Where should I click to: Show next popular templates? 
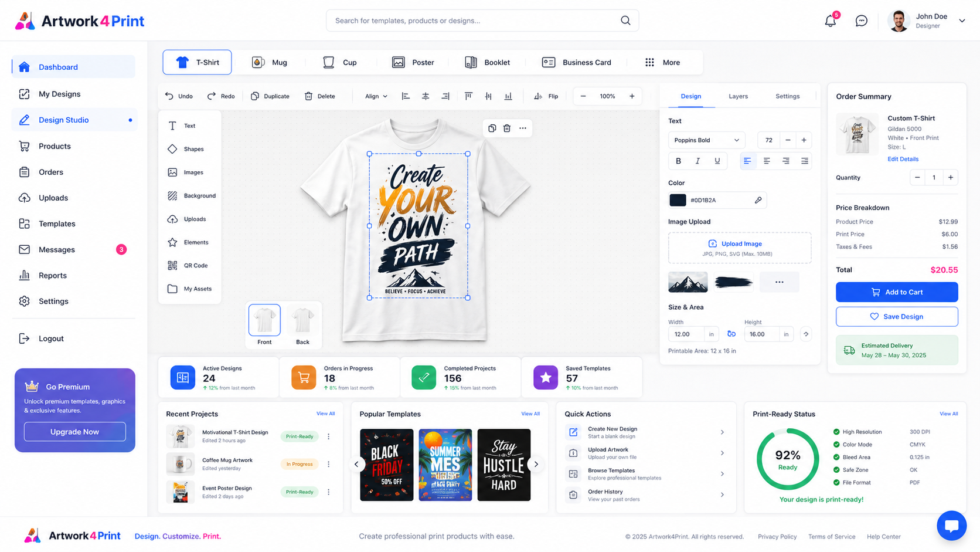[536, 464]
